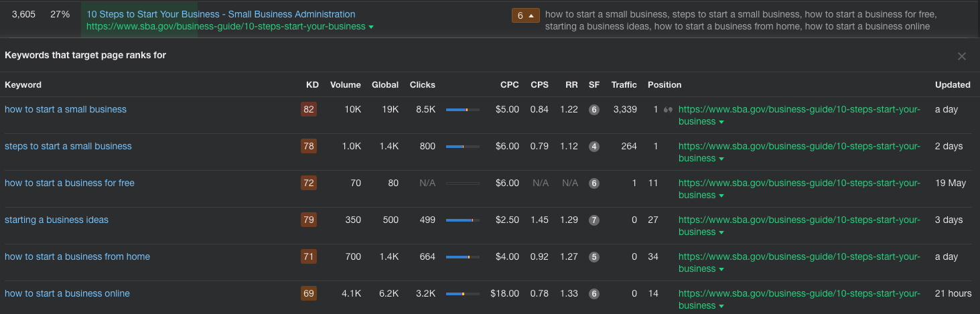The image size is (980, 314).
Task: Click the SERP features badge showing 7
Action: click(x=593, y=220)
